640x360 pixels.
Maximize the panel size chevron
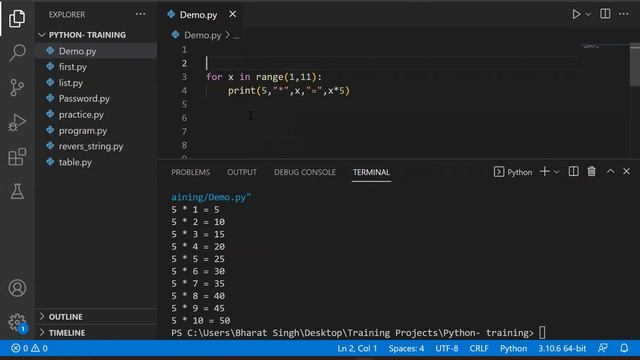tap(610, 171)
